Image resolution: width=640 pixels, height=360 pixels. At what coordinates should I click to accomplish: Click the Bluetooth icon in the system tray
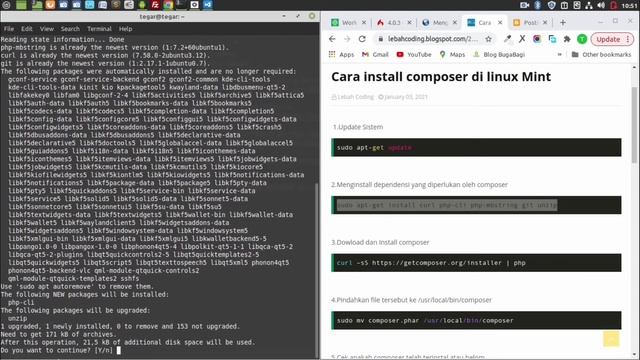[x=538, y=5]
